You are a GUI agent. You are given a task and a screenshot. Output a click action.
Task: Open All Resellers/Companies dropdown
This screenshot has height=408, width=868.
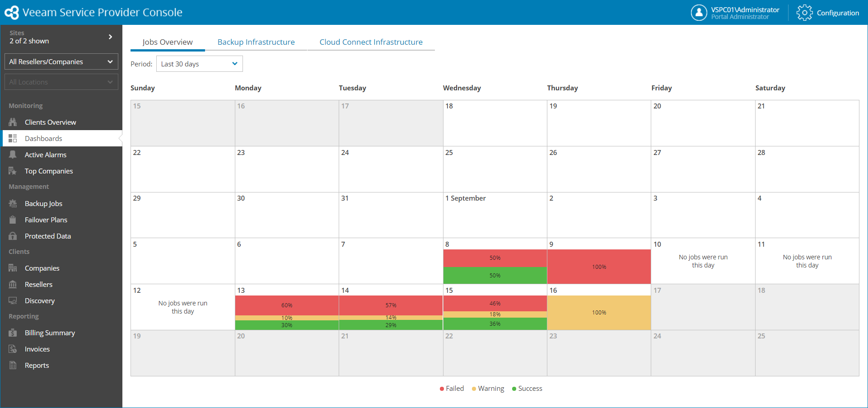tap(61, 61)
